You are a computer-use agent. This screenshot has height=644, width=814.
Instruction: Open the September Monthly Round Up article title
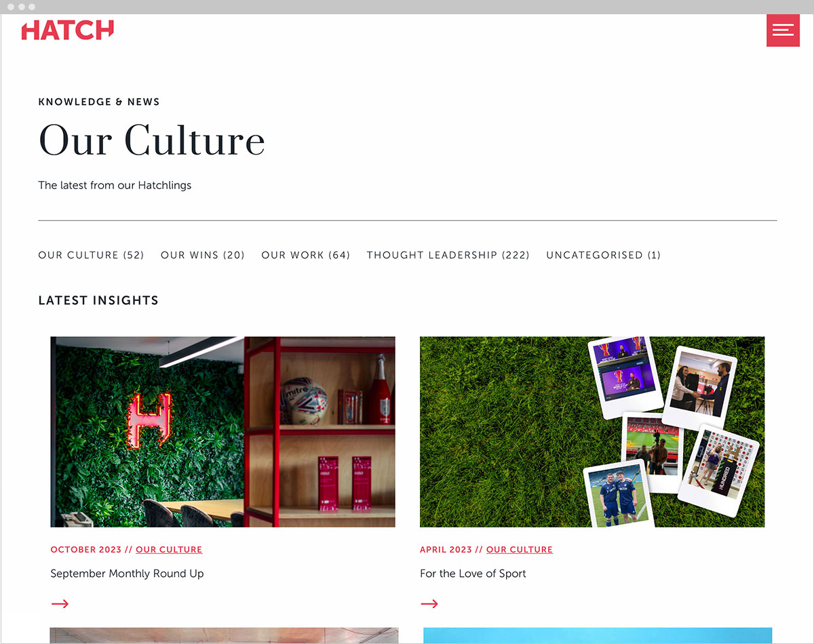127,573
